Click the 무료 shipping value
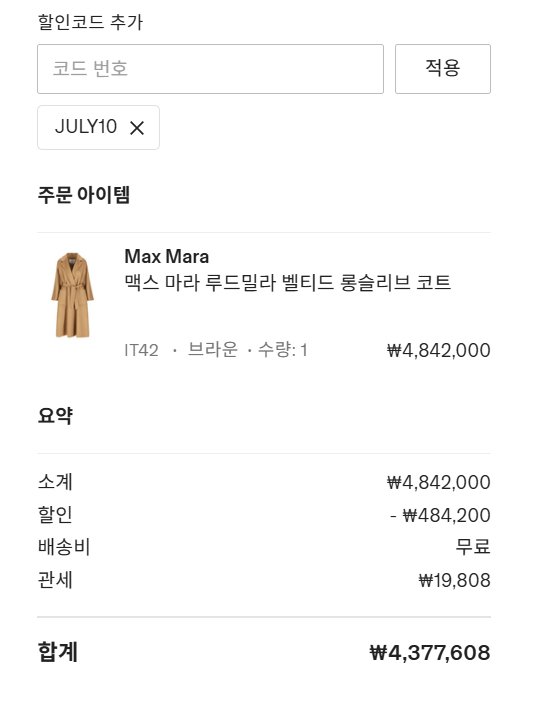Image resolution: width=551 pixels, height=713 pixels. 473,547
